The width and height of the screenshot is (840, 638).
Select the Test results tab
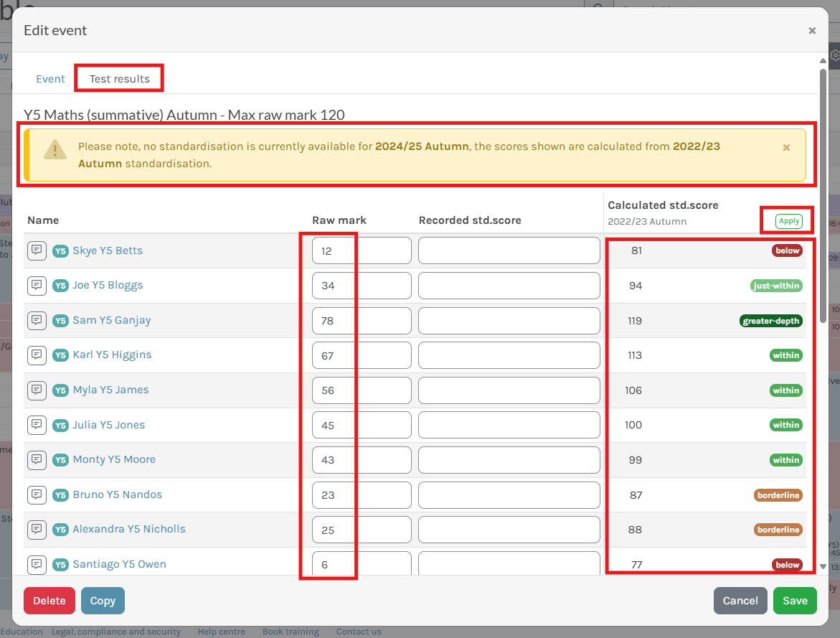click(120, 79)
